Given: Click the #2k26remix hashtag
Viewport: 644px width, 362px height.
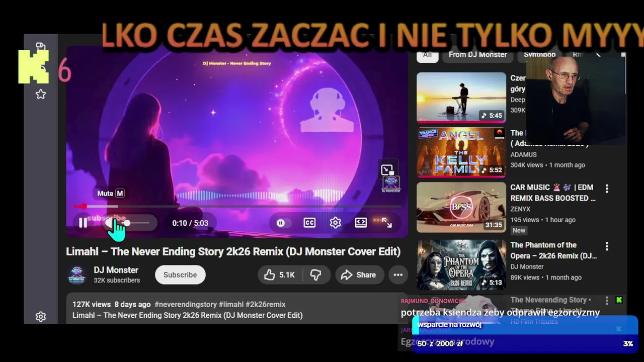Looking at the screenshot, I should click(265, 304).
